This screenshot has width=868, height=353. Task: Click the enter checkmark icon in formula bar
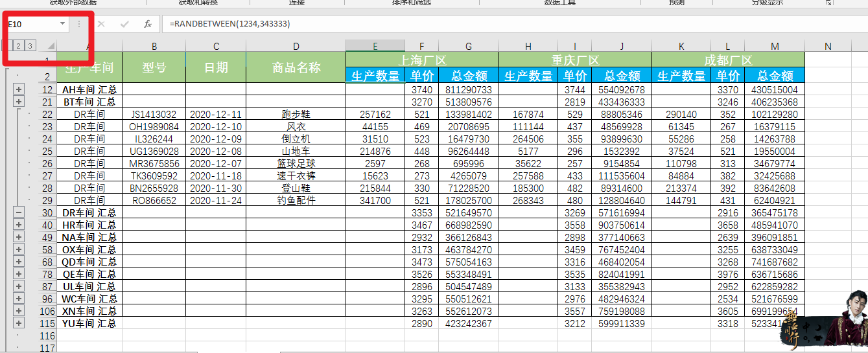click(124, 24)
